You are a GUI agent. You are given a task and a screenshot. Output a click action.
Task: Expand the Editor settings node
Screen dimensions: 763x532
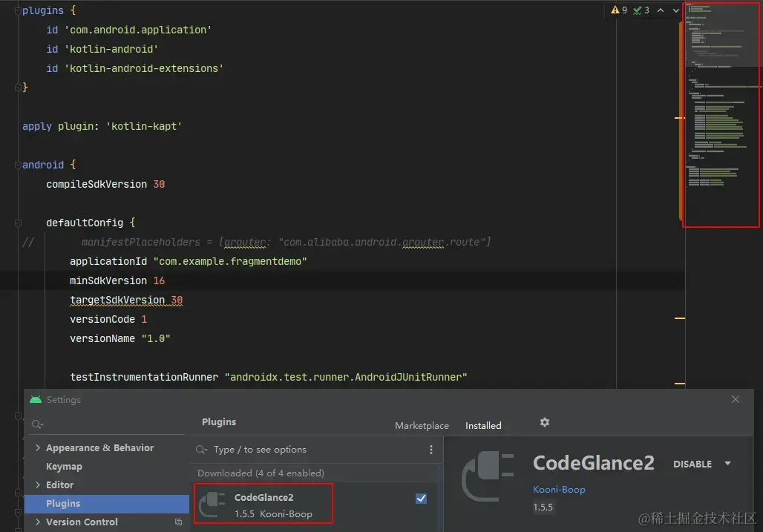(x=38, y=485)
